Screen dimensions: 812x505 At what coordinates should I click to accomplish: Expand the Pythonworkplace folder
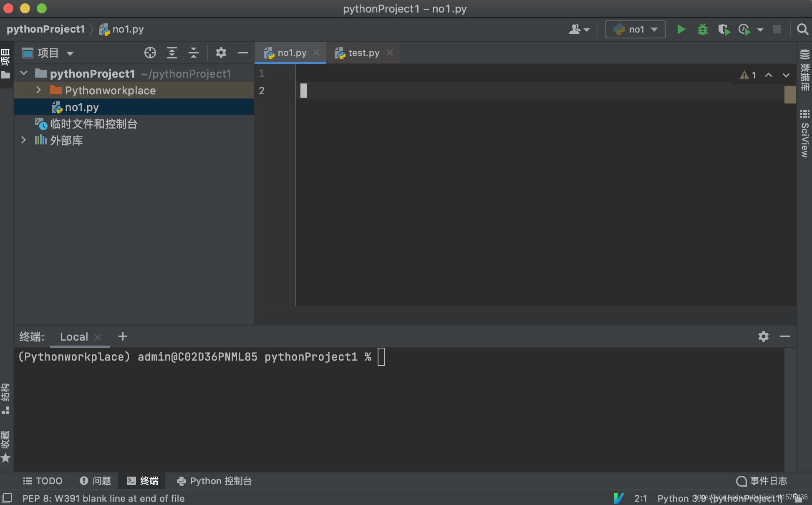click(x=38, y=90)
